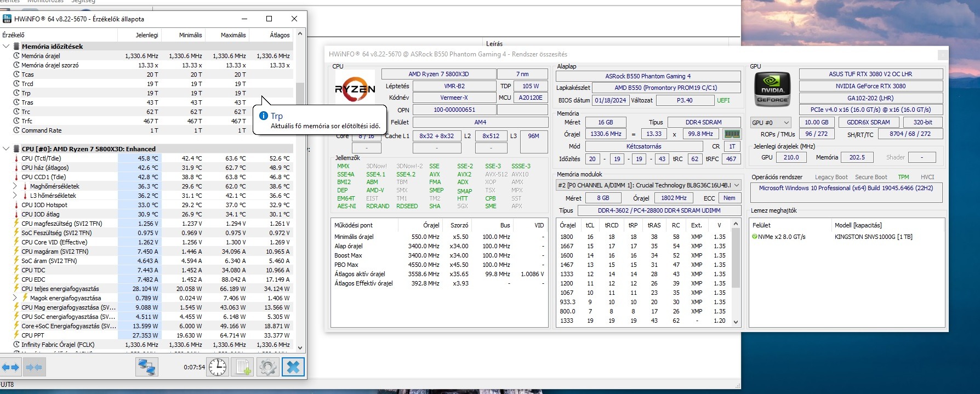Select the CPU ház (átlagos) row
This screenshot has height=394, width=980.
pyautogui.click(x=147, y=168)
